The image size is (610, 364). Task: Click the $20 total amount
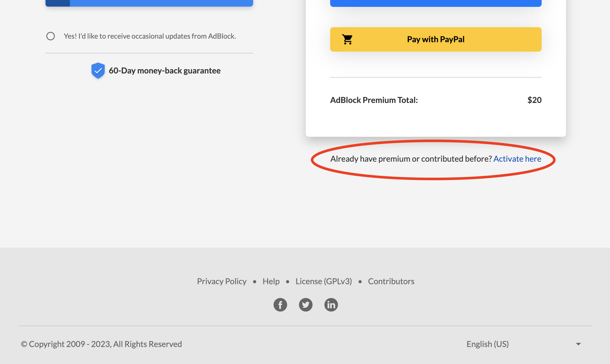coord(534,100)
